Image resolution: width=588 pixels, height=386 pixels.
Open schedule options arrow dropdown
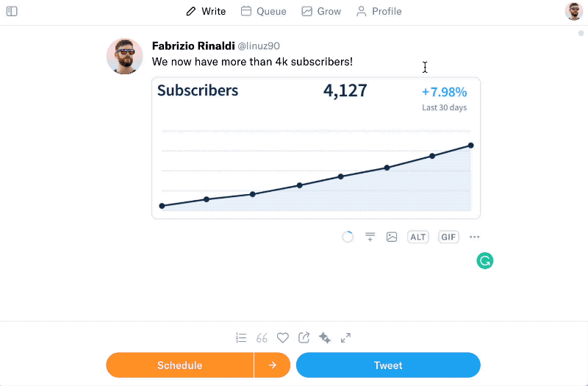273,365
